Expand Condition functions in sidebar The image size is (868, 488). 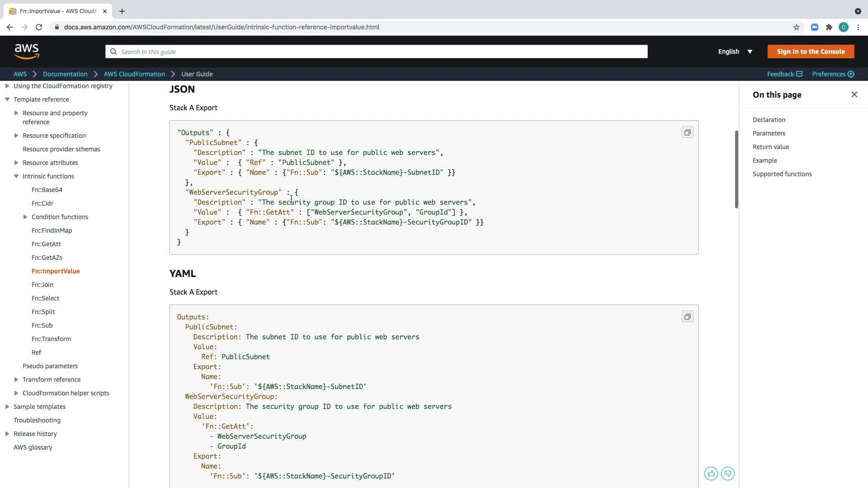pyautogui.click(x=25, y=217)
